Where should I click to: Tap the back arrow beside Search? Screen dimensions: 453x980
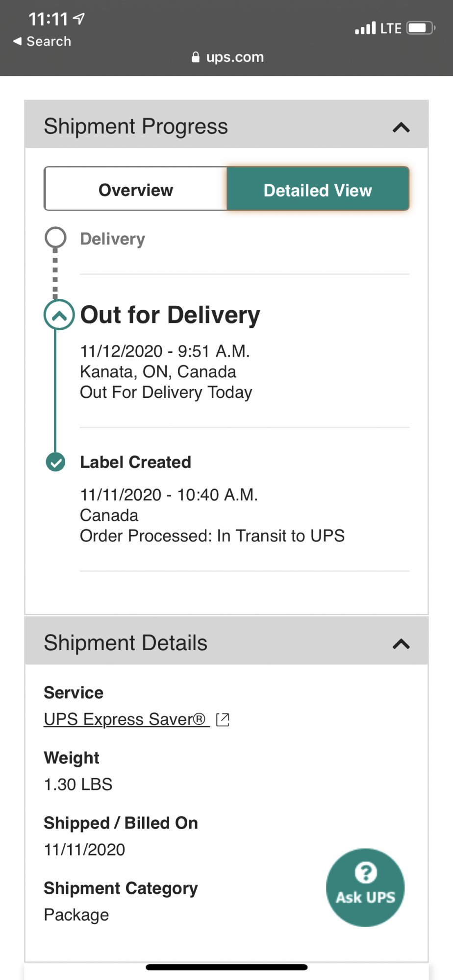[x=17, y=41]
